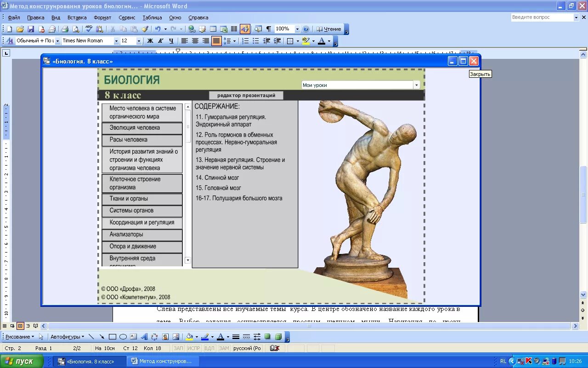Viewport: 588px width, 368px height.
Task: Open the Таблица menu
Action: pos(152,17)
